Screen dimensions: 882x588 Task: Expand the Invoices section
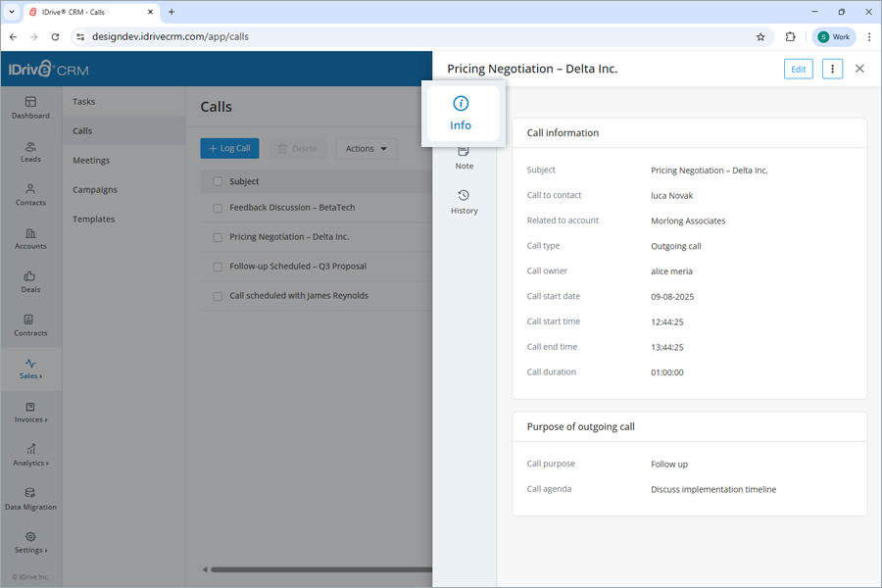pyautogui.click(x=30, y=413)
